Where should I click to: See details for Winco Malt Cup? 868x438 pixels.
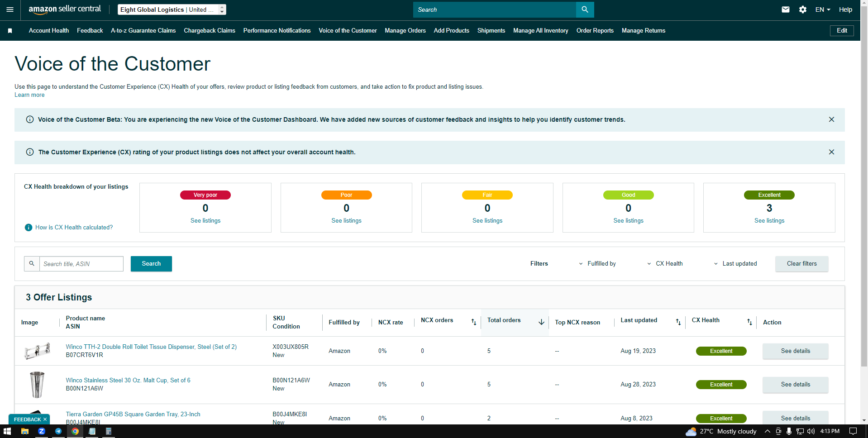796,385
